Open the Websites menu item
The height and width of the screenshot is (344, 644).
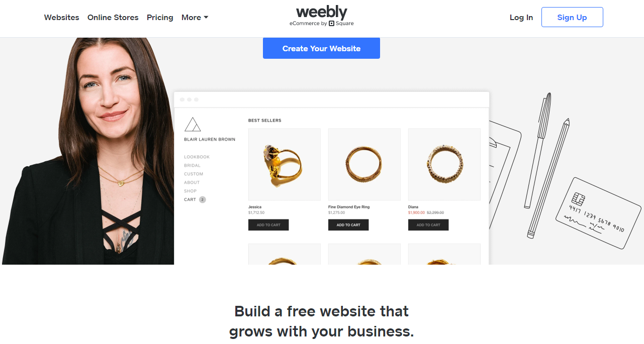[x=61, y=17]
